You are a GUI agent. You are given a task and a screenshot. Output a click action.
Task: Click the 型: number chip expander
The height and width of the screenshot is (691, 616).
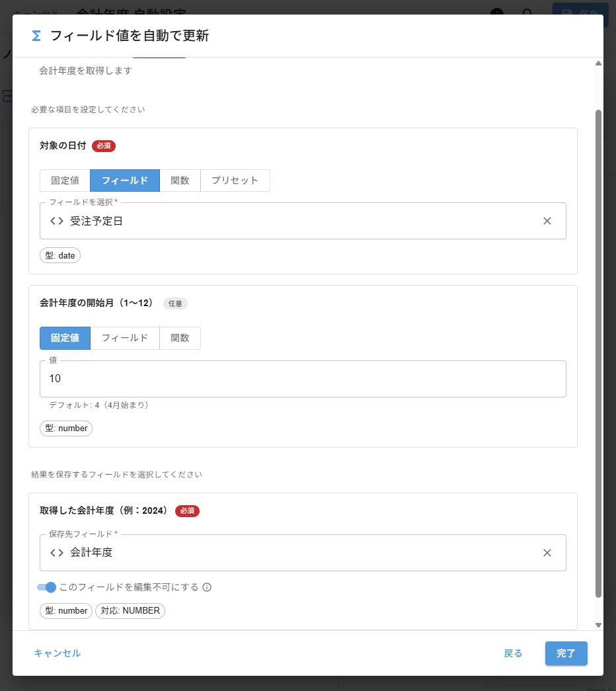(x=66, y=428)
